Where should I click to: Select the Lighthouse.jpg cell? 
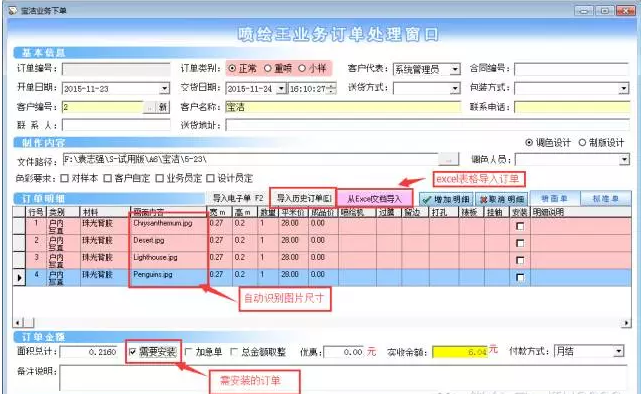(169, 260)
